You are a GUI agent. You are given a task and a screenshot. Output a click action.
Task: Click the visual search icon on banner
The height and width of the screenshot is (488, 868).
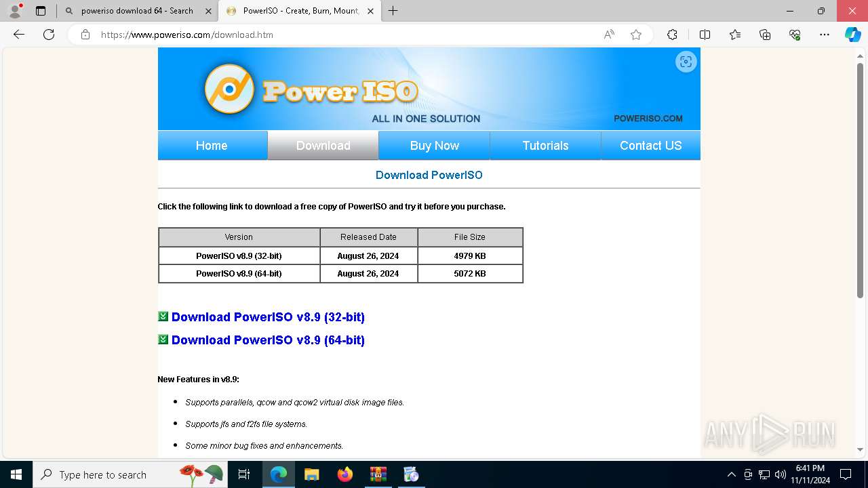point(686,62)
